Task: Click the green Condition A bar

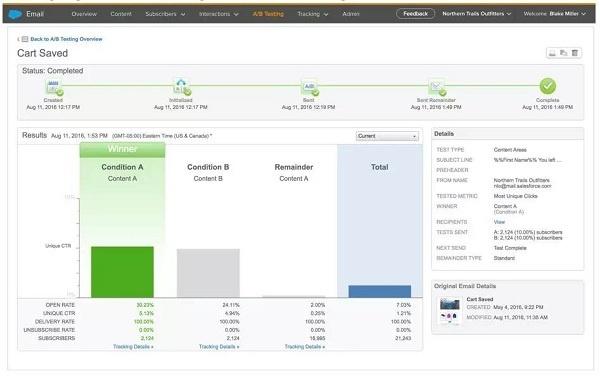Action: [x=122, y=272]
